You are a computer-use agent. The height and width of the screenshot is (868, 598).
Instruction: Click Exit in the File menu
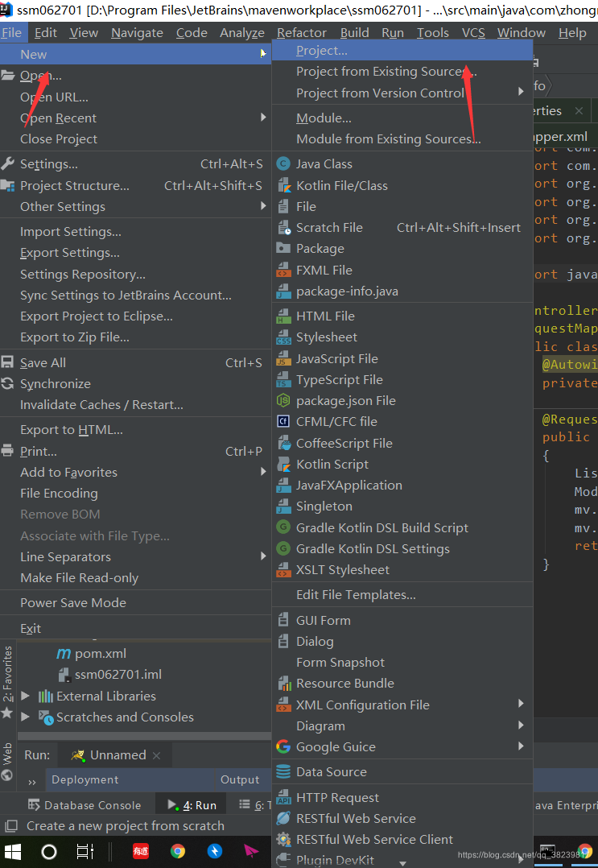tap(135, 628)
